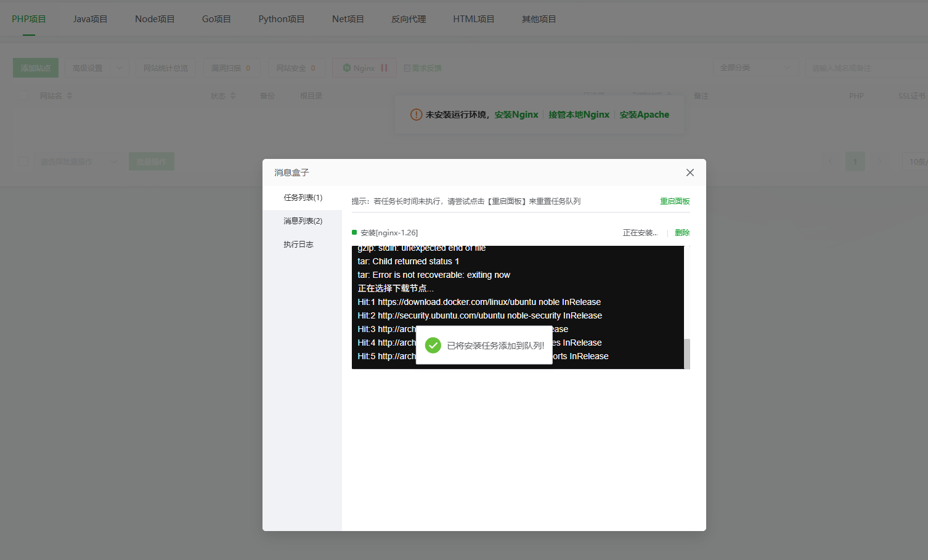This screenshot has width=928, height=560.
Task: Click the 安装Apache link
Action: pyautogui.click(x=645, y=115)
